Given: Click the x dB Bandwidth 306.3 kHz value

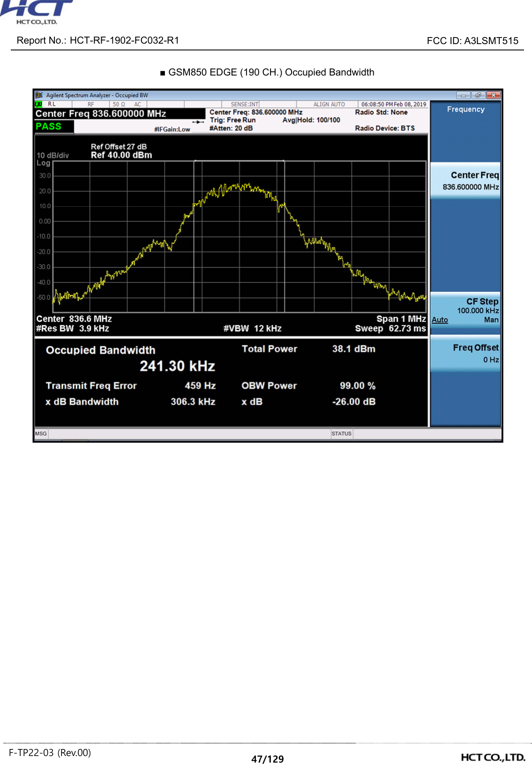Looking at the screenshot, I should coord(193,402).
